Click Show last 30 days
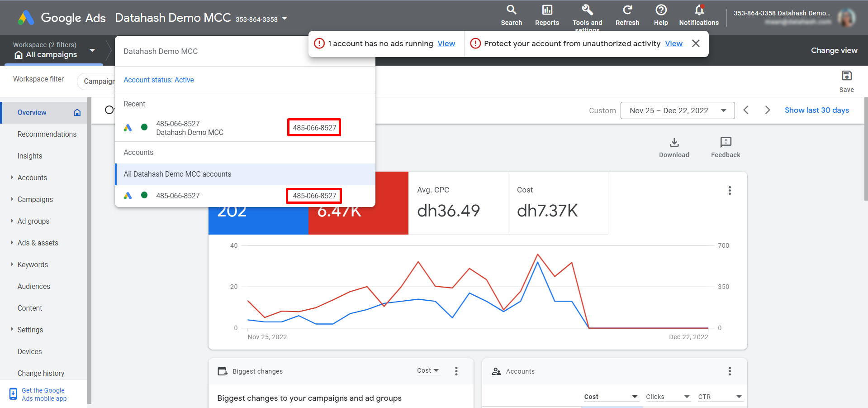This screenshot has height=408, width=868. (816, 110)
